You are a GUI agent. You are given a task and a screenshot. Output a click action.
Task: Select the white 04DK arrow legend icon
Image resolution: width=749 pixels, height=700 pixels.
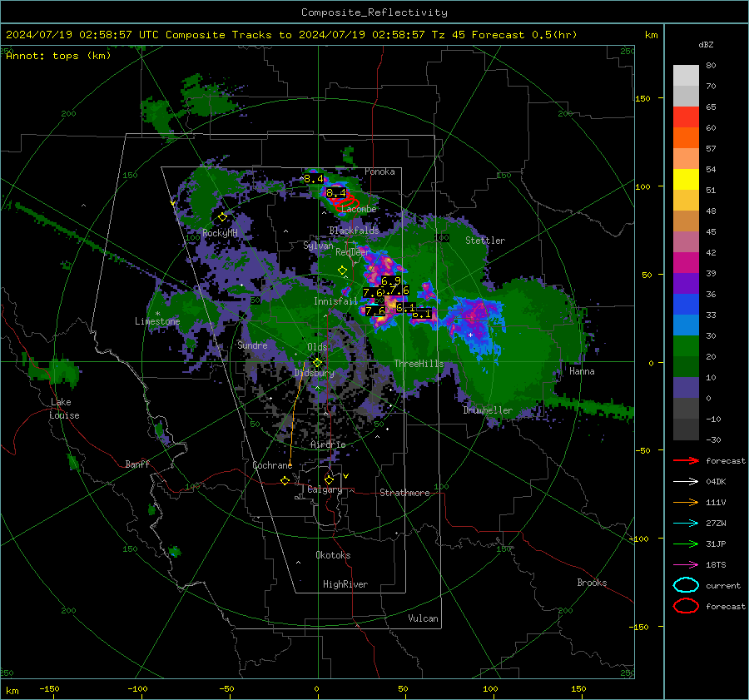pos(686,482)
